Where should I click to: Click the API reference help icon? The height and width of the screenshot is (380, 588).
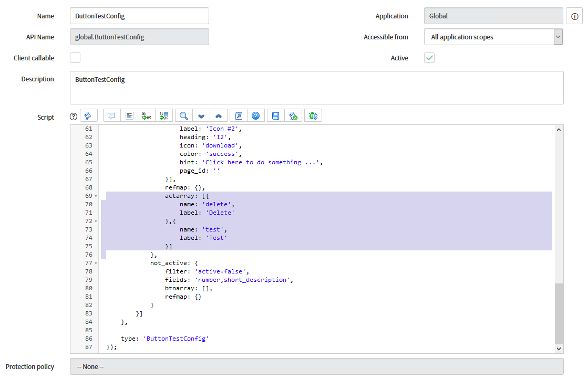click(x=256, y=115)
